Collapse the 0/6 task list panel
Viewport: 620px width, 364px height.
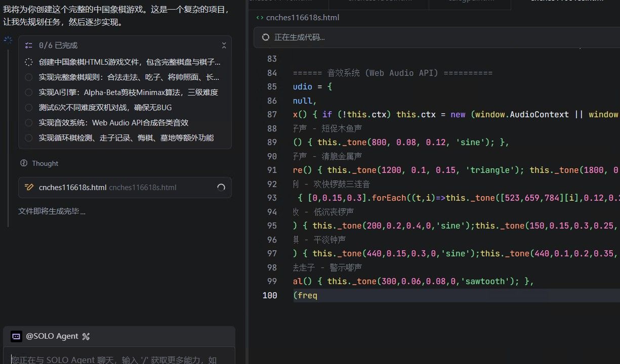click(224, 45)
